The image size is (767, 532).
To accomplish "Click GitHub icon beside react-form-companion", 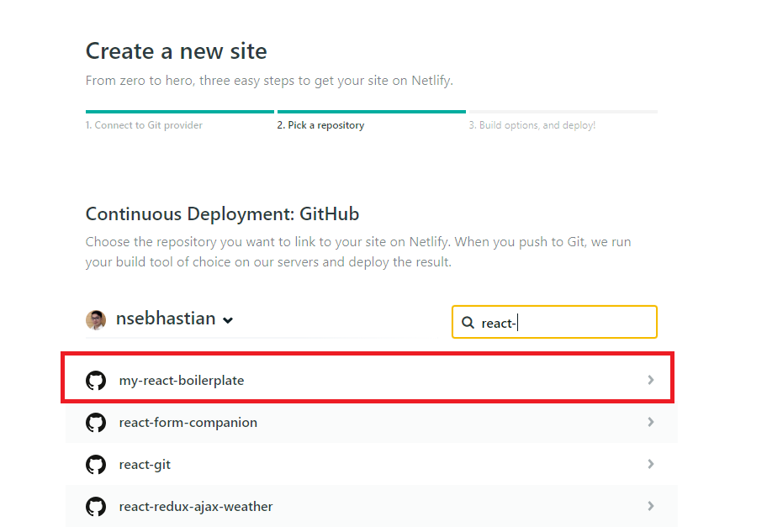I will coord(96,423).
